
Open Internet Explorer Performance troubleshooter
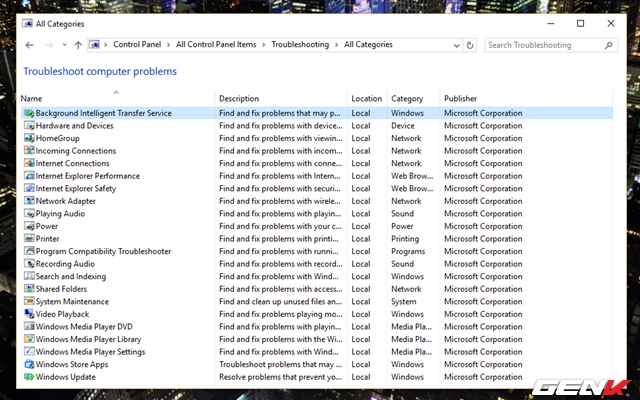tap(88, 176)
